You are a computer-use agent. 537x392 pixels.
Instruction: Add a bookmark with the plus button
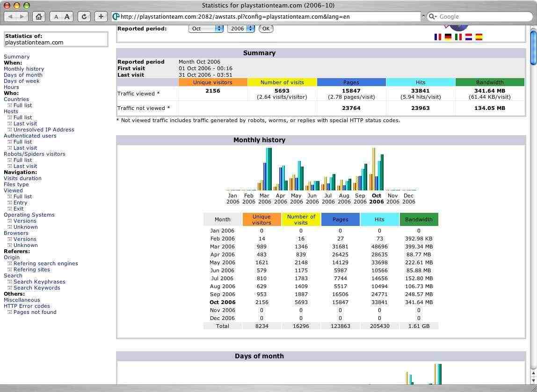tap(101, 16)
